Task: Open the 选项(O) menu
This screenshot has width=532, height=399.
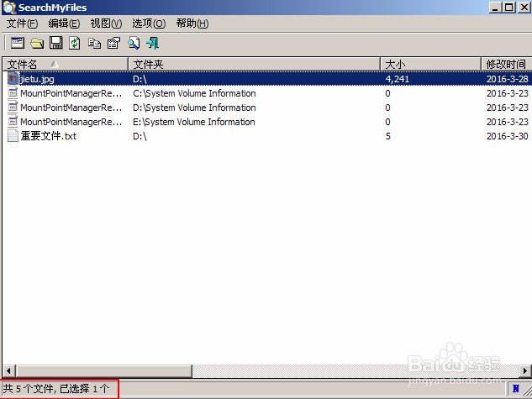Action: [149, 24]
